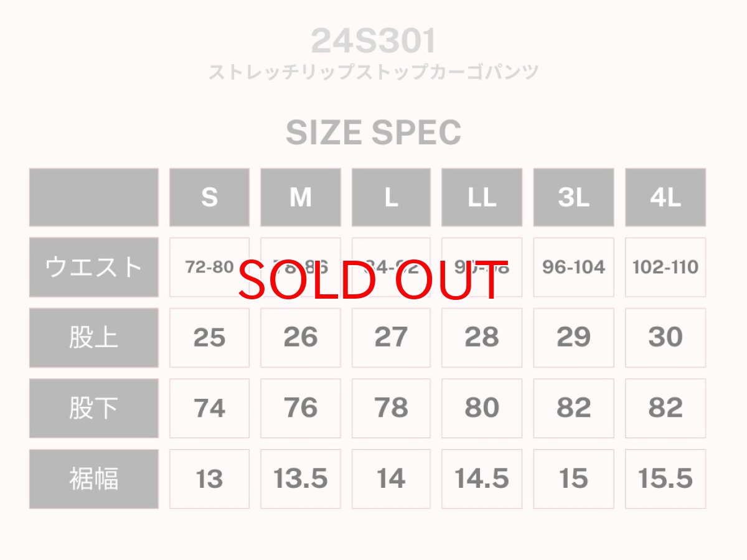Select the LL size column header
The image size is (747, 560).
[482, 197]
